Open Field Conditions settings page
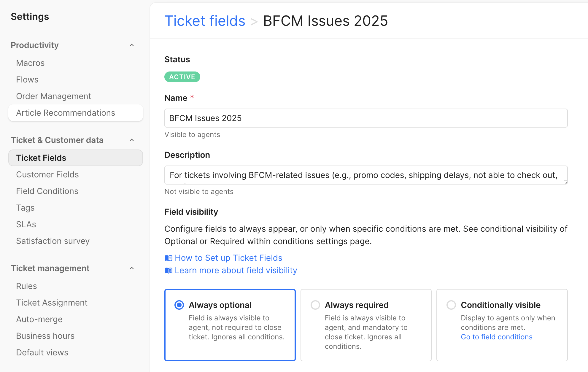 [47, 191]
